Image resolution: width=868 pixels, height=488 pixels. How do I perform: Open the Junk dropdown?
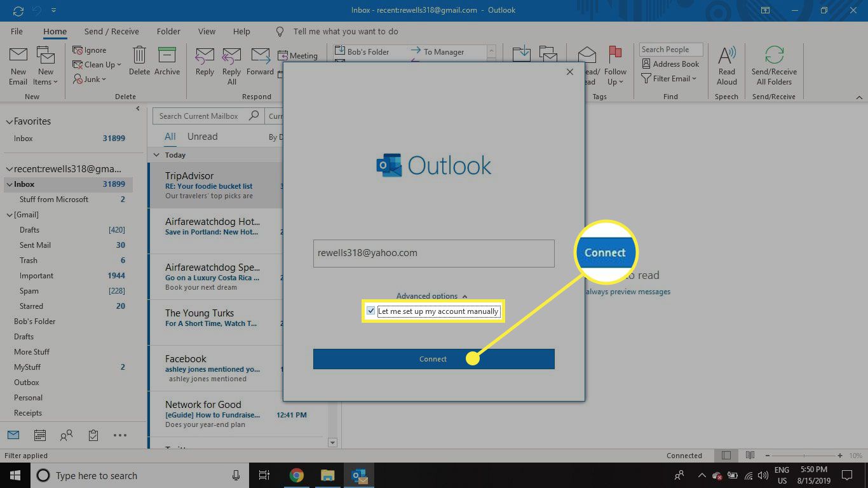click(x=89, y=79)
